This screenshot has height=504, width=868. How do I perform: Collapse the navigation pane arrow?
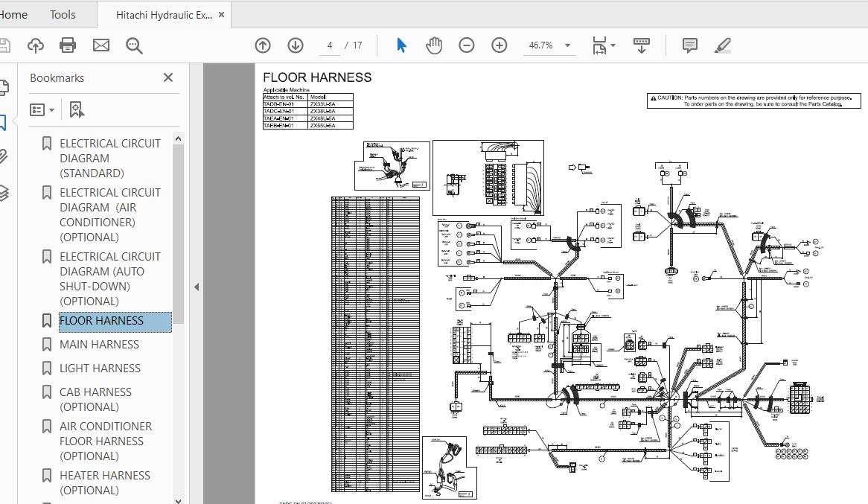click(197, 287)
